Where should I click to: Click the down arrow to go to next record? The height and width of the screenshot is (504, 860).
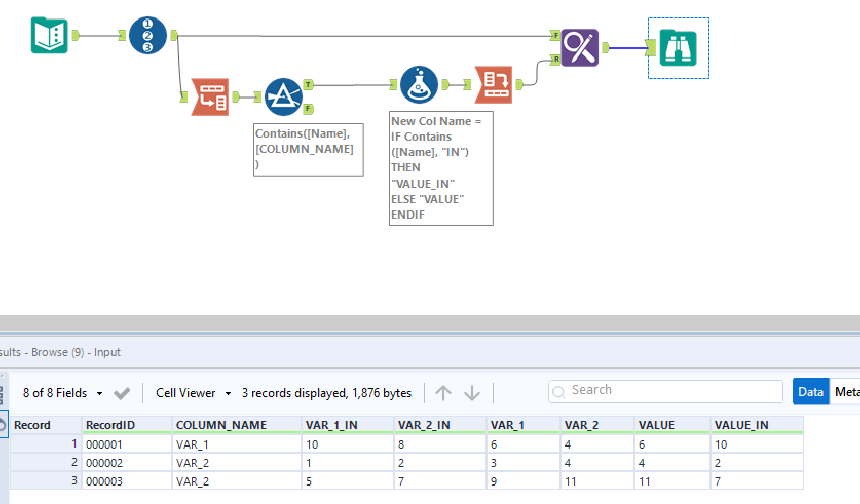(x=471, y=393)
